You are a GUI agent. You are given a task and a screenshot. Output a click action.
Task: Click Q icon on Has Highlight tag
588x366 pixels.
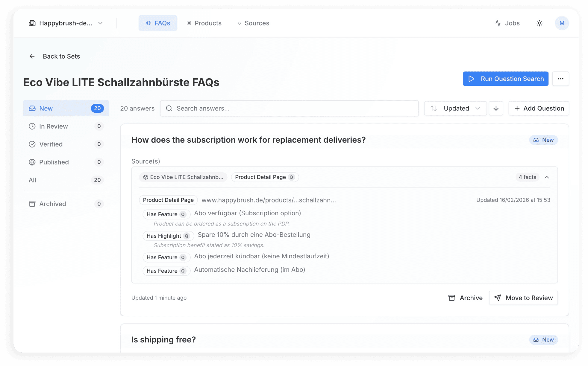187,236
